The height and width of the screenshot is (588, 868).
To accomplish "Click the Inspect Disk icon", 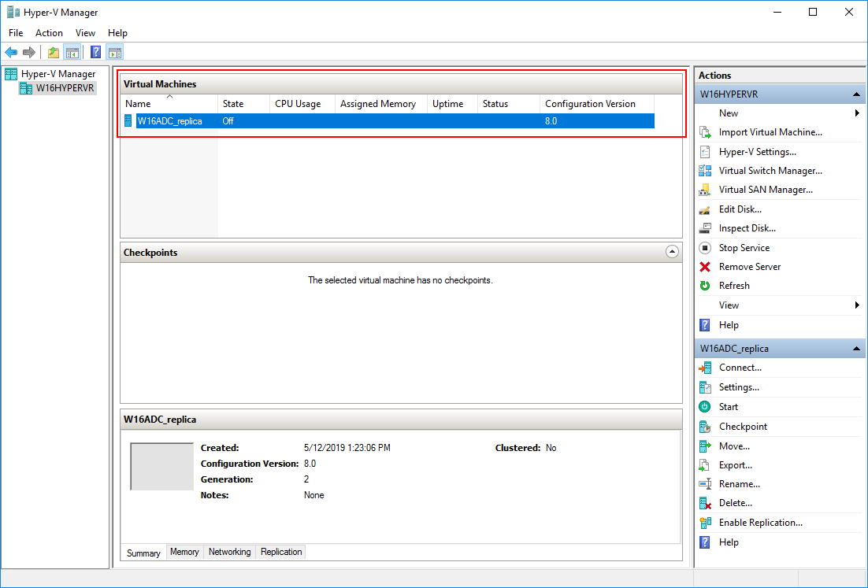I will 705,228.
